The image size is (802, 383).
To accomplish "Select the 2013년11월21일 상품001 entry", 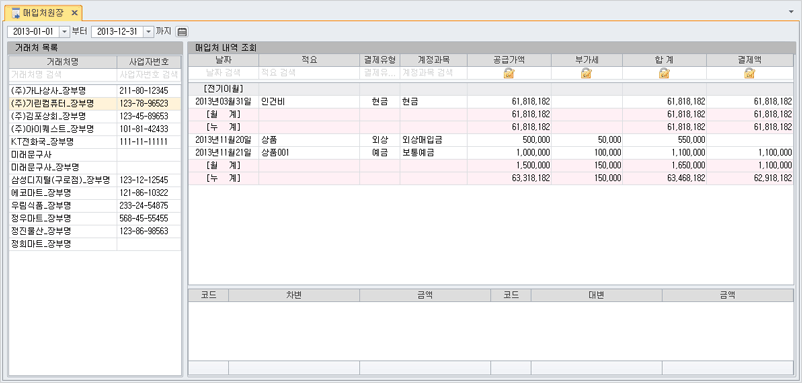I will click(x=491, y=152).
